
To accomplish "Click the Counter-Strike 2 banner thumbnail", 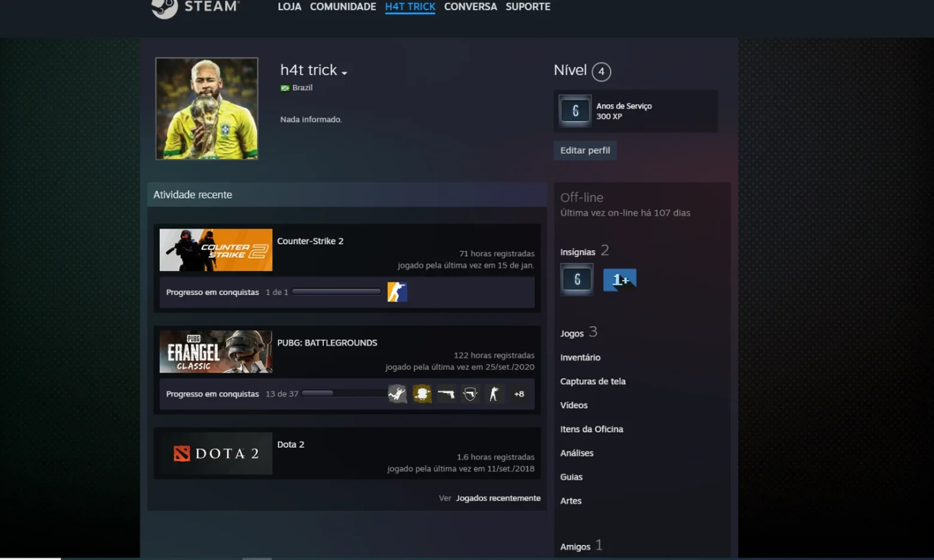I will tap(216, 250).
